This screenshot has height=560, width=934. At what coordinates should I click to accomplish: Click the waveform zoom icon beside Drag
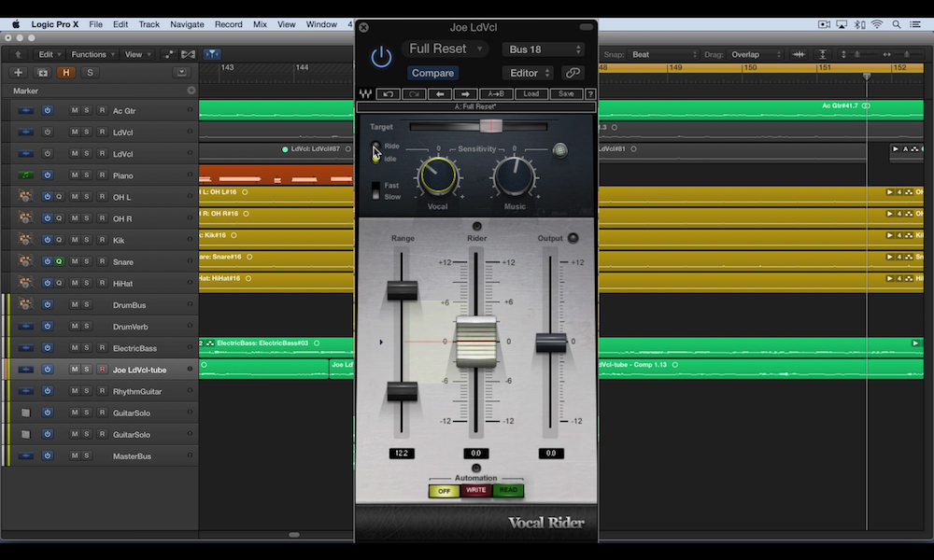(x=799, y=54)
